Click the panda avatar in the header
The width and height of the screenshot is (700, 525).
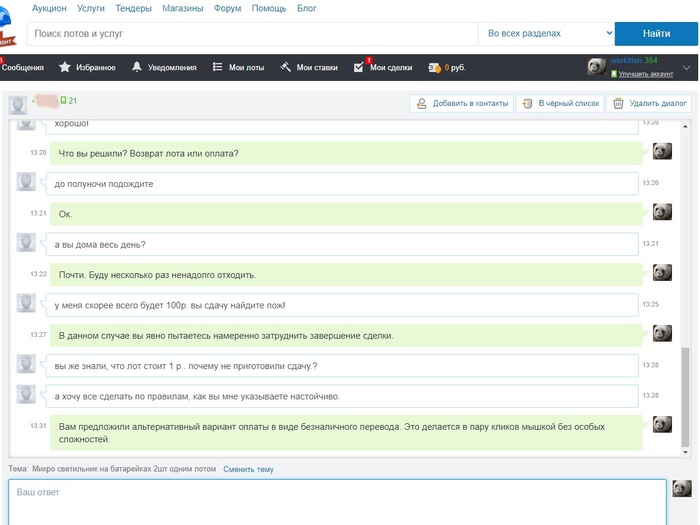point(597,67)
